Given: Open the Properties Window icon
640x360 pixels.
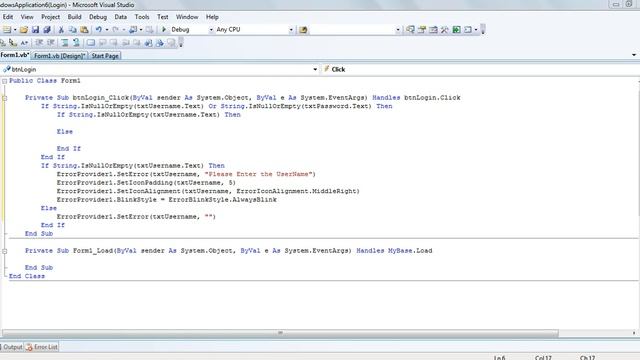Looking at the screenshot, I should click(422, 29).
